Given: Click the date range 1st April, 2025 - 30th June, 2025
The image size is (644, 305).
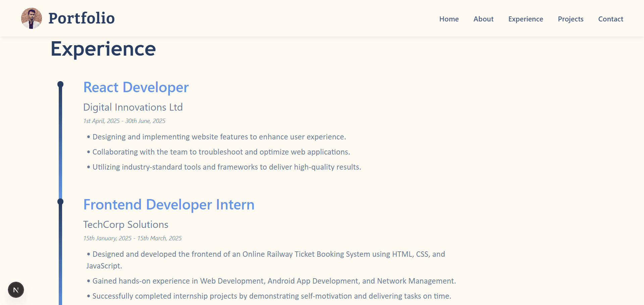Looking at the screenshot, I should click(125, 121).
